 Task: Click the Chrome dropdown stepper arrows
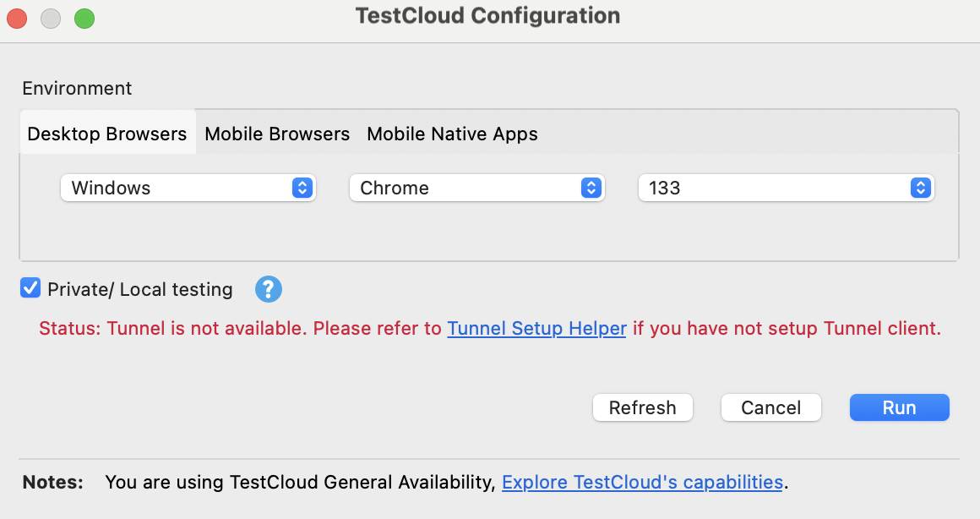click(591, 188)
